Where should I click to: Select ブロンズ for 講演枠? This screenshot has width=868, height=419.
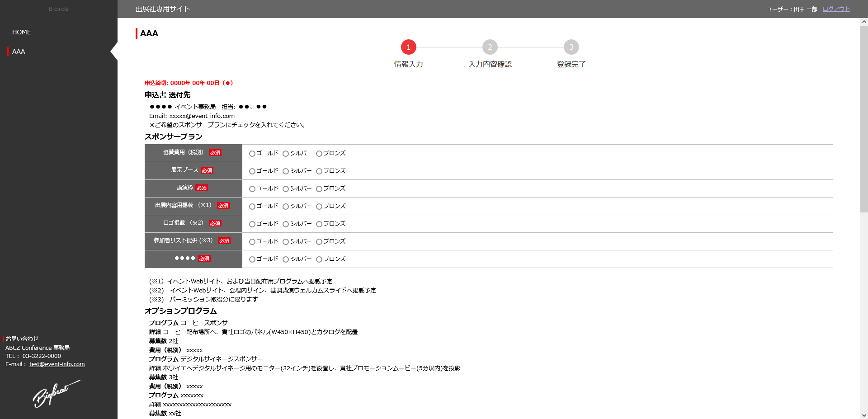[x=319, y=189]
